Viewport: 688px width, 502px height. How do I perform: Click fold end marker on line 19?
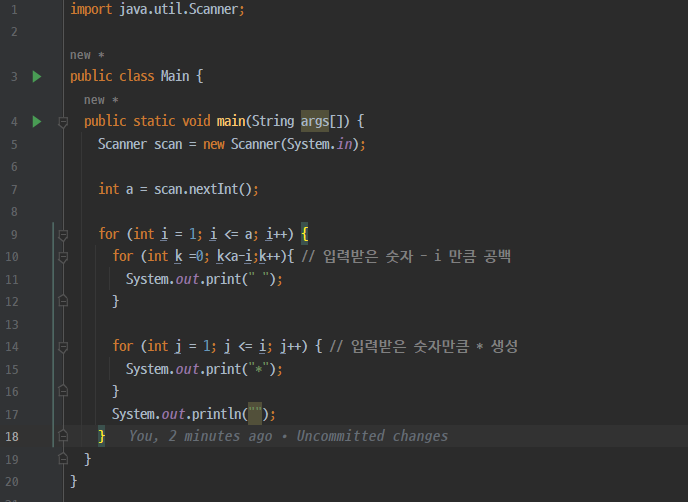[x=63, y=459]
